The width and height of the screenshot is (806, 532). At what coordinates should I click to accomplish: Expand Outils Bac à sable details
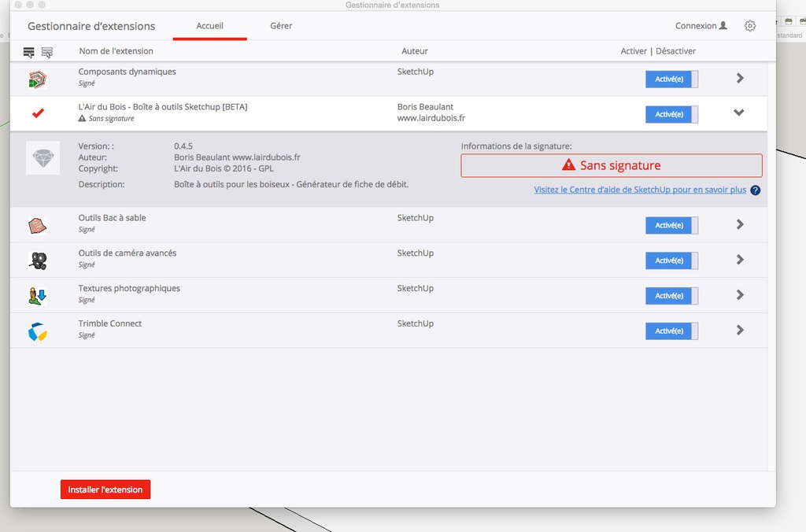(740, 224)
